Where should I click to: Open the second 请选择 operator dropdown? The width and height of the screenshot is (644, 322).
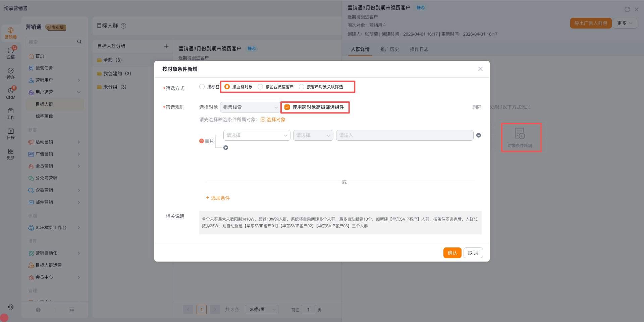coord(313,135)
